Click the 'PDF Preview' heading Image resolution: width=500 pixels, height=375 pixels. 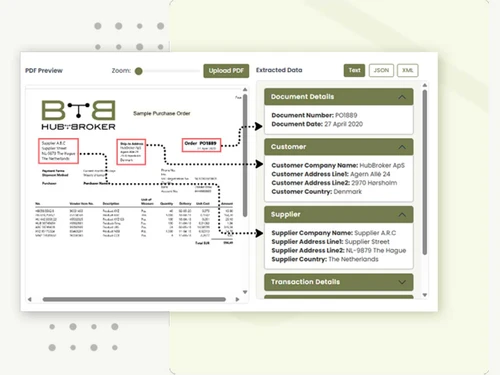44,71
